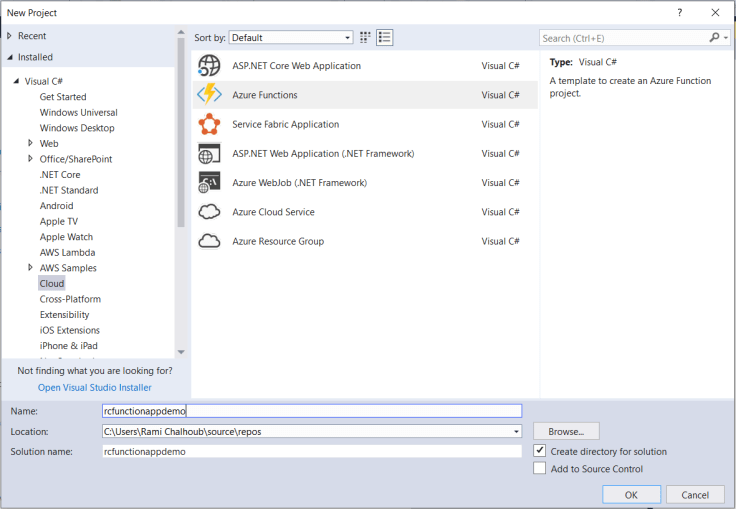736x509 pixels.
Task: Select the Azure Functions lightning bolt icon
Action: (209, 95)
